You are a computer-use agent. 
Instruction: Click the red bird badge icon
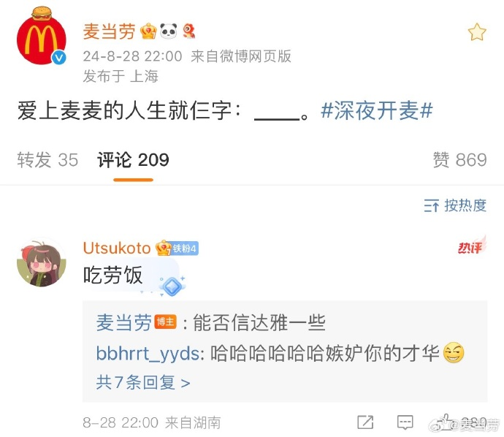(x=188, y=31)
